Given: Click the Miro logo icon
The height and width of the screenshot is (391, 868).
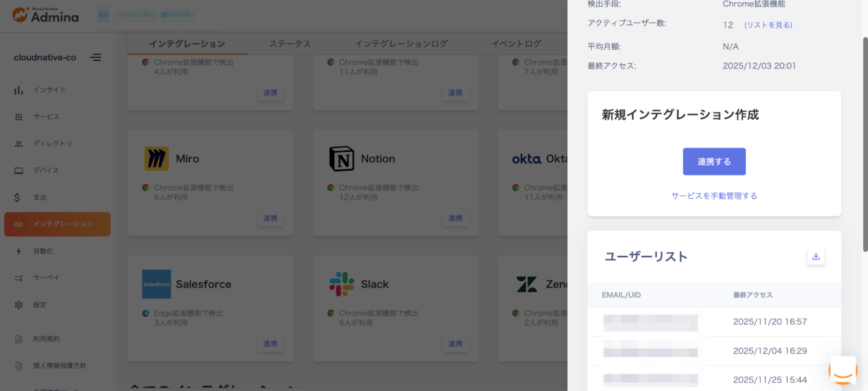Looking at the screenshot, I should pos(156,158).
